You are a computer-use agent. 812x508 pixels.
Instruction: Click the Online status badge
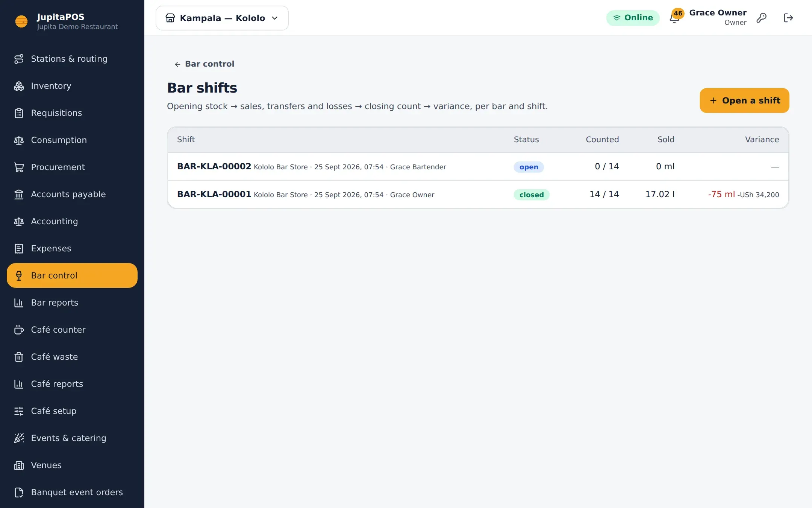click(x=633, y=18)
